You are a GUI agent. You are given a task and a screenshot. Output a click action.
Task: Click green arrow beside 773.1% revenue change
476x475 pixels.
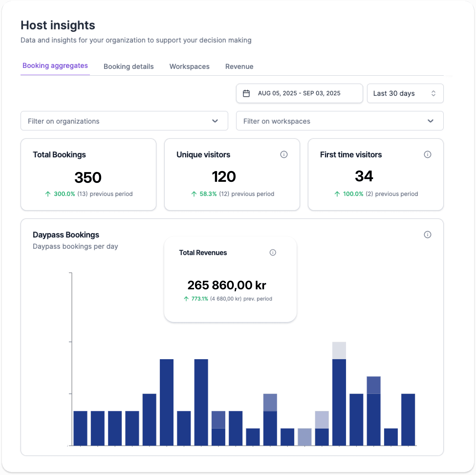[x=186, y=299]
